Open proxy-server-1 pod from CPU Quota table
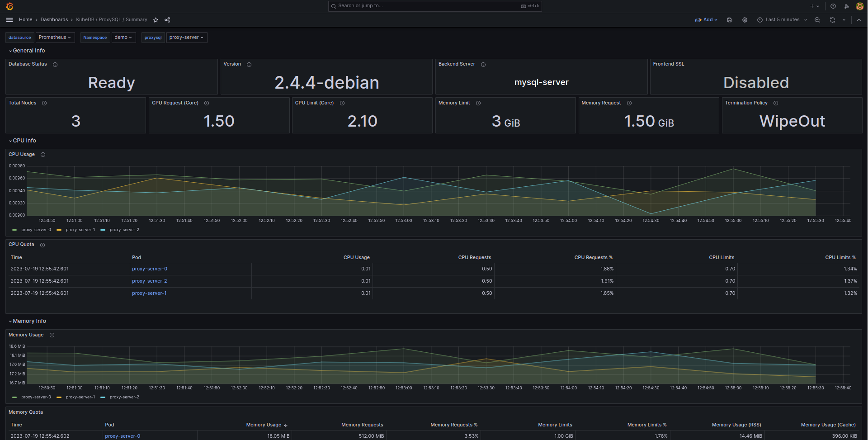The height and width of the screenshot is (440, 868). point(149,293)
